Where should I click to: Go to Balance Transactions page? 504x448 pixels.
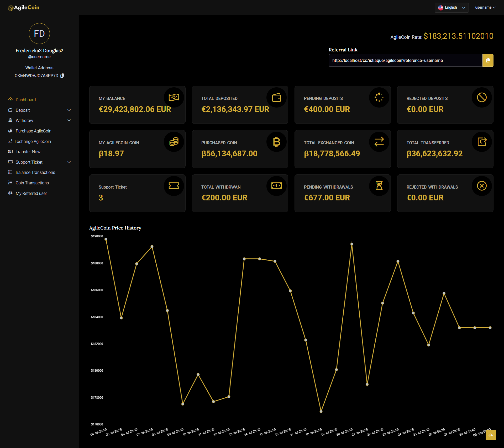click(x=35, y=172)
